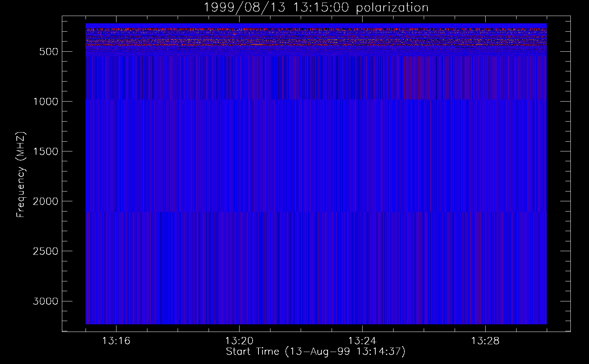Image resolution: width=589 pixels, height=364 pixels.
Task: Click the spectrogram band between 500 and 1000 MHz
Action: pos(316,78)
